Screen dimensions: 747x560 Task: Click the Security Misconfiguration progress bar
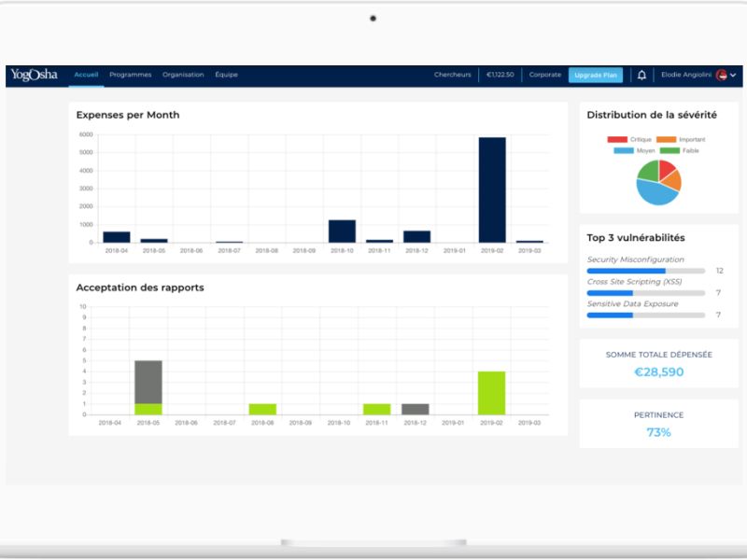(646, 271)
